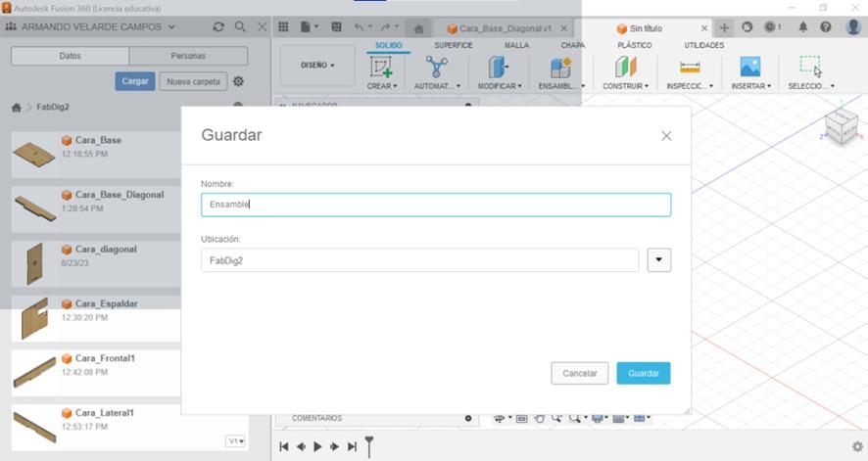The width and height of the screenshot is (868, 461).
Task: Open the Inspeccionar measure tool
Action: (x=690, y=67)
